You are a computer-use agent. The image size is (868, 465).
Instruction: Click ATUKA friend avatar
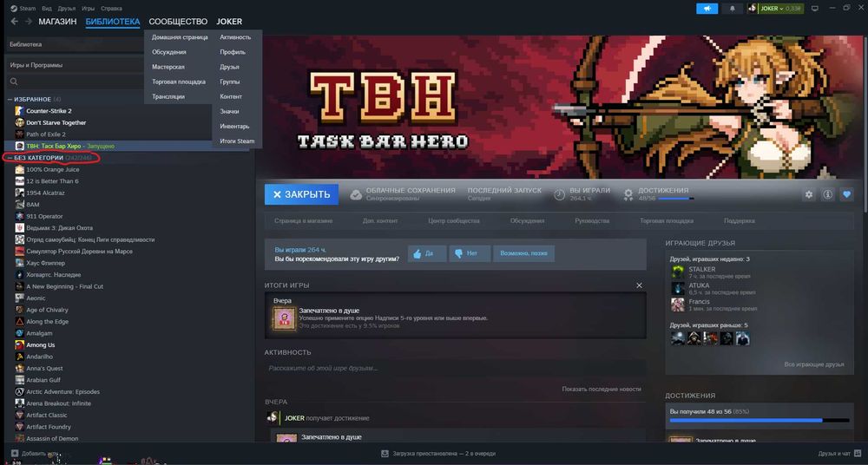click(x=678, y=288)
